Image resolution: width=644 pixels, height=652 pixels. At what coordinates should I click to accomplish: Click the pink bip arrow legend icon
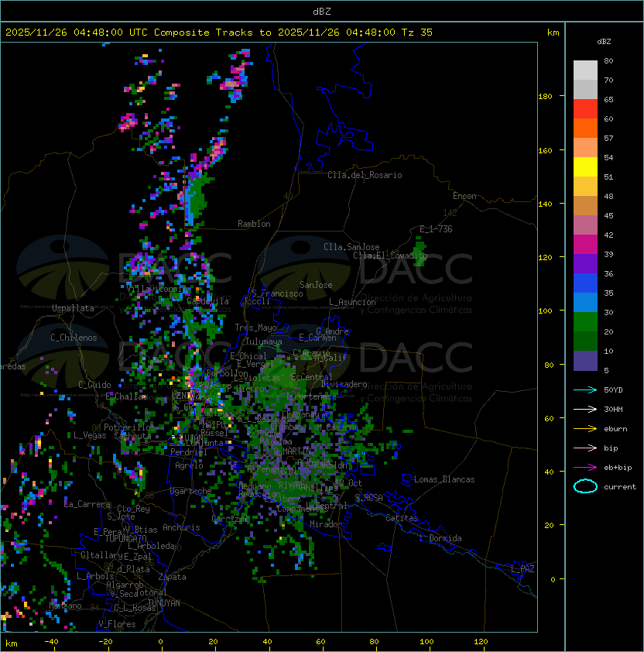tap(585, 448)
